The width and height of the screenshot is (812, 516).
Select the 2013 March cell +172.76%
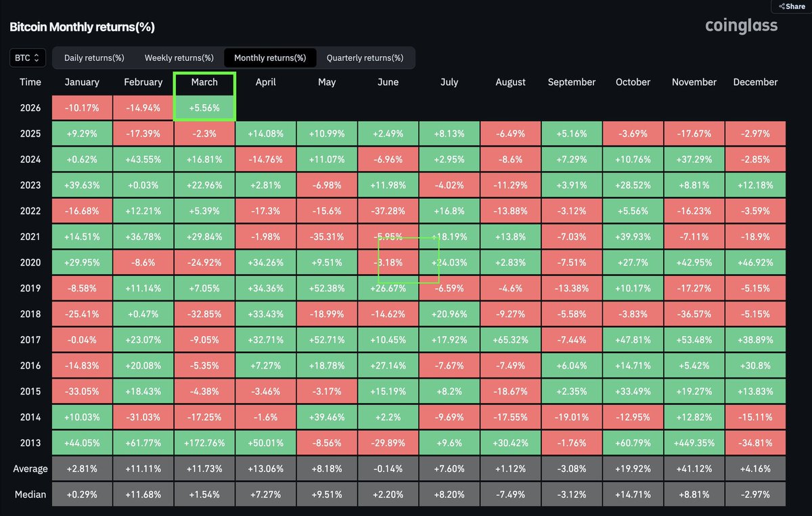coord(204,443)
